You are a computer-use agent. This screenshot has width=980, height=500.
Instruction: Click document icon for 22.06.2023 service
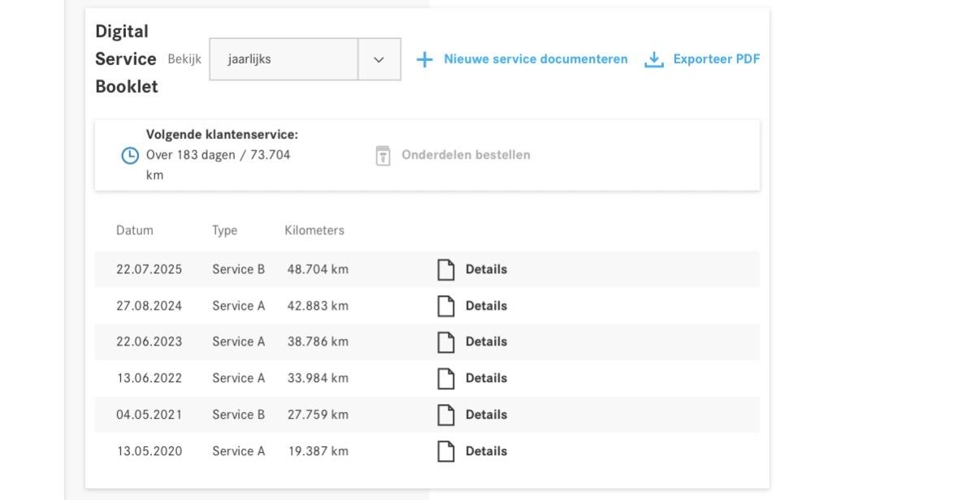[446, 342]
